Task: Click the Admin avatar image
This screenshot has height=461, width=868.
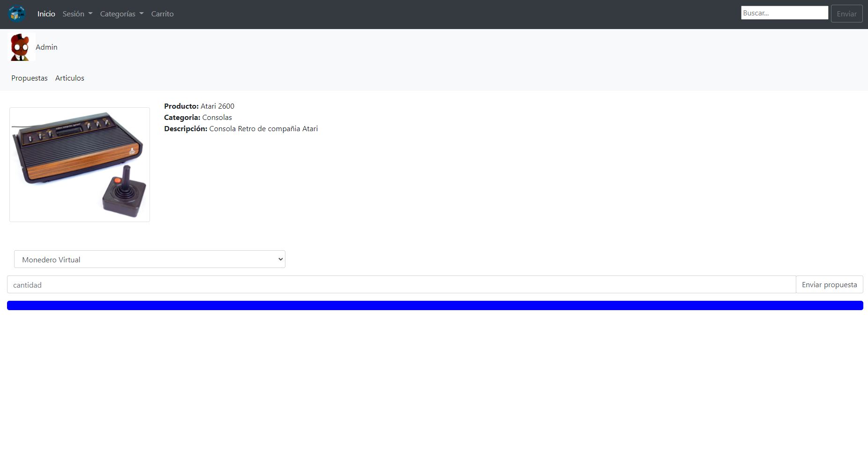Action: [x=22, y=47]
